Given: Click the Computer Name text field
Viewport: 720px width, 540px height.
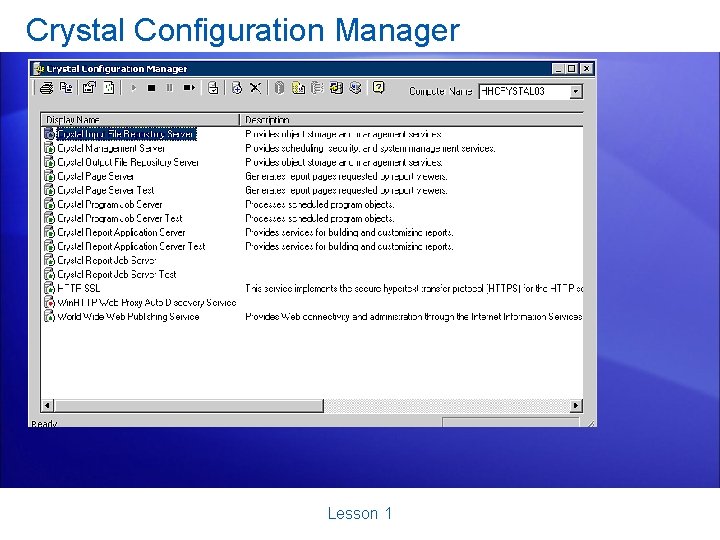Looking at the screenshot, I should [x=524, y=91].
